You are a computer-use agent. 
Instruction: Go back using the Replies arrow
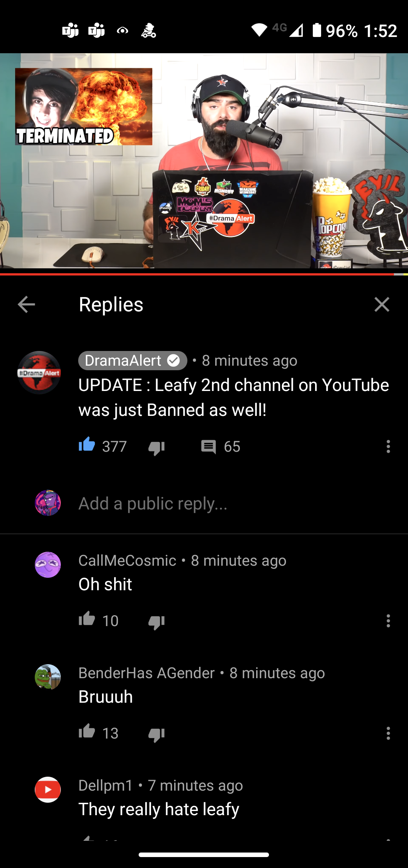coord(26,305)
